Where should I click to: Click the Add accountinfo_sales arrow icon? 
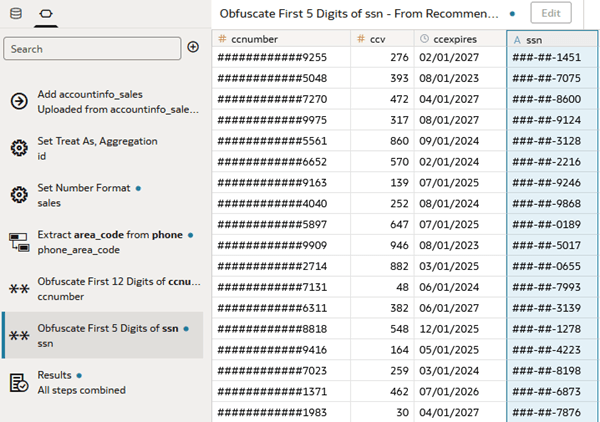19,101
